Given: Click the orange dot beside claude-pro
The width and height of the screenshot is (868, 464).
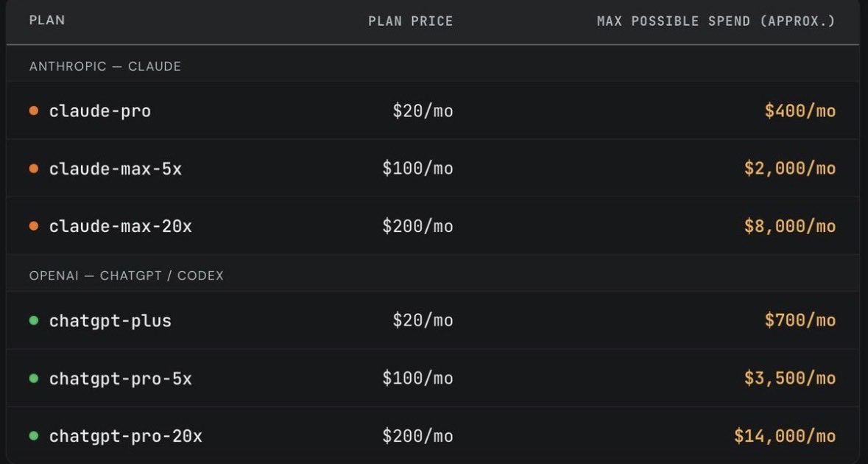Looking at the screenshot, I should [34, 110].
